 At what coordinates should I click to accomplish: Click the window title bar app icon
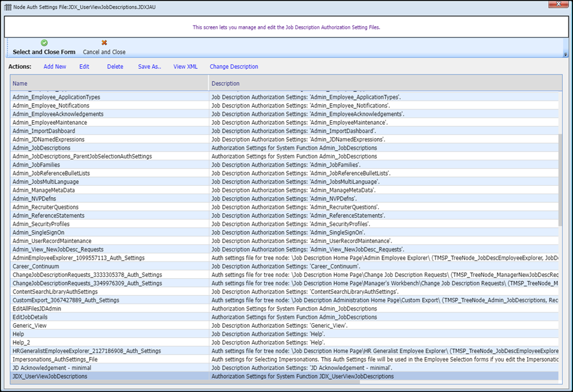click(x=8, y=7)
